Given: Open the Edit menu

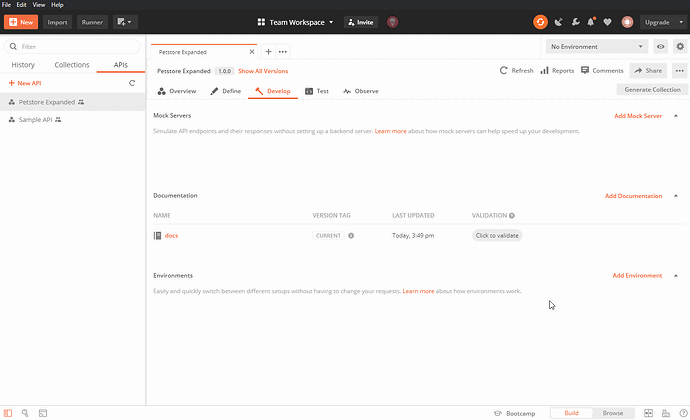Looking at the screenshot, I should click(22, 5).
